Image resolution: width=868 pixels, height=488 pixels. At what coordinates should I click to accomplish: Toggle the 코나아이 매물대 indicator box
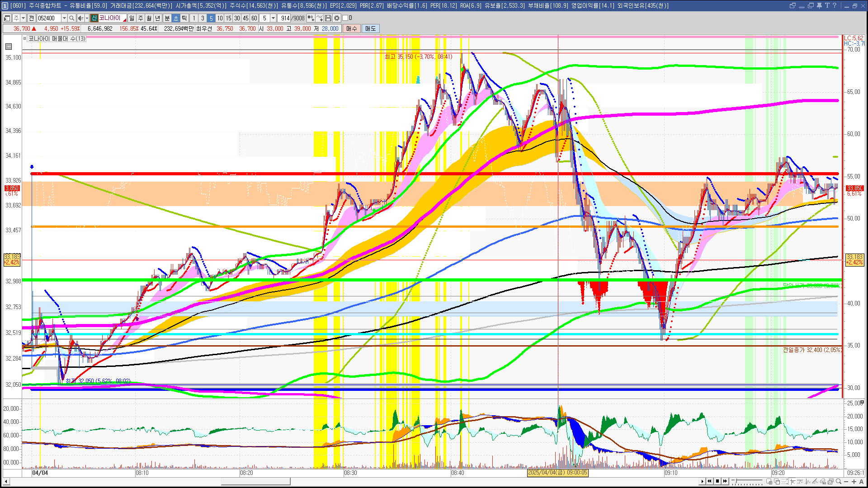(25, 39)
